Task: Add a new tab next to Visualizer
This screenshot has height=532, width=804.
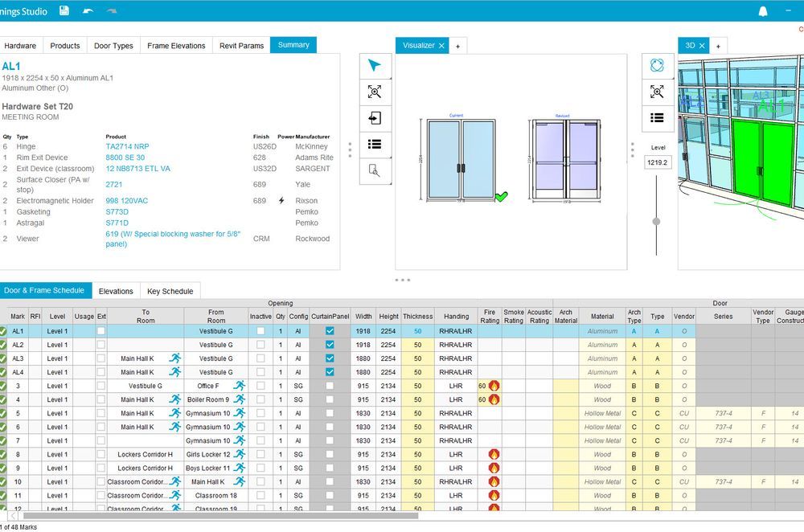Action: [x=457, y=46]
